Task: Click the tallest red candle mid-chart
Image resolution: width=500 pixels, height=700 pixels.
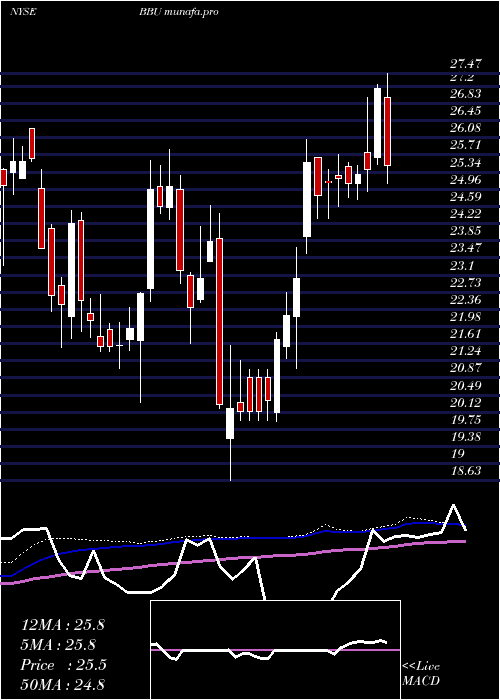Action: pyautogui.click(x=219, y=321)
